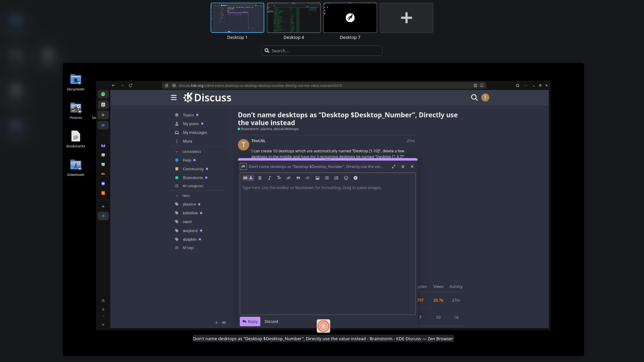Viewport: 644px width, 362px height.
Task: Toggle Markdown/rich text editor mode
Action: 248,178
